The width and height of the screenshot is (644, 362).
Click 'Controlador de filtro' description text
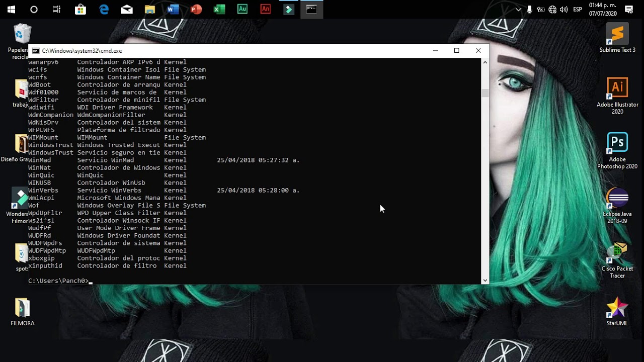[117, 266]
